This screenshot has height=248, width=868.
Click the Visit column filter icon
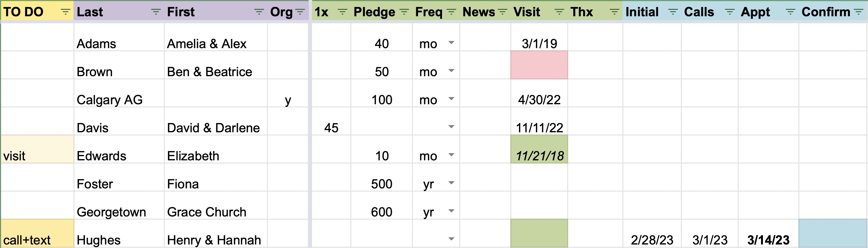[559, 12]
